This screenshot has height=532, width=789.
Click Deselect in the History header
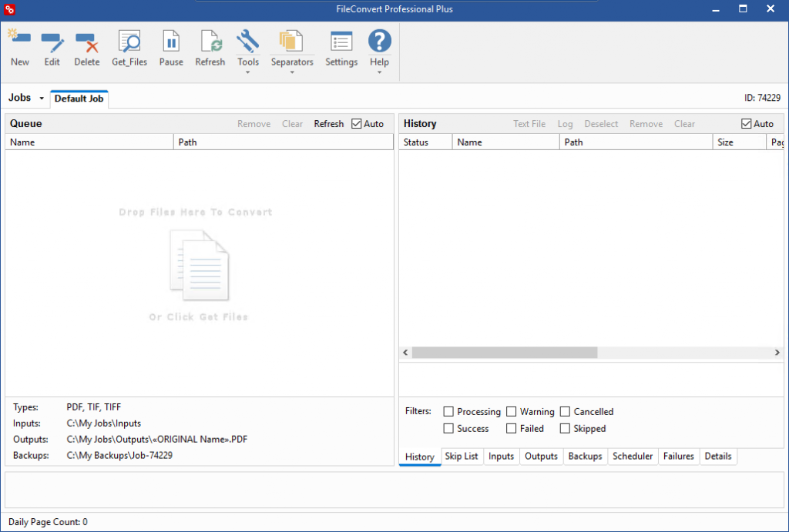[601, 124]
